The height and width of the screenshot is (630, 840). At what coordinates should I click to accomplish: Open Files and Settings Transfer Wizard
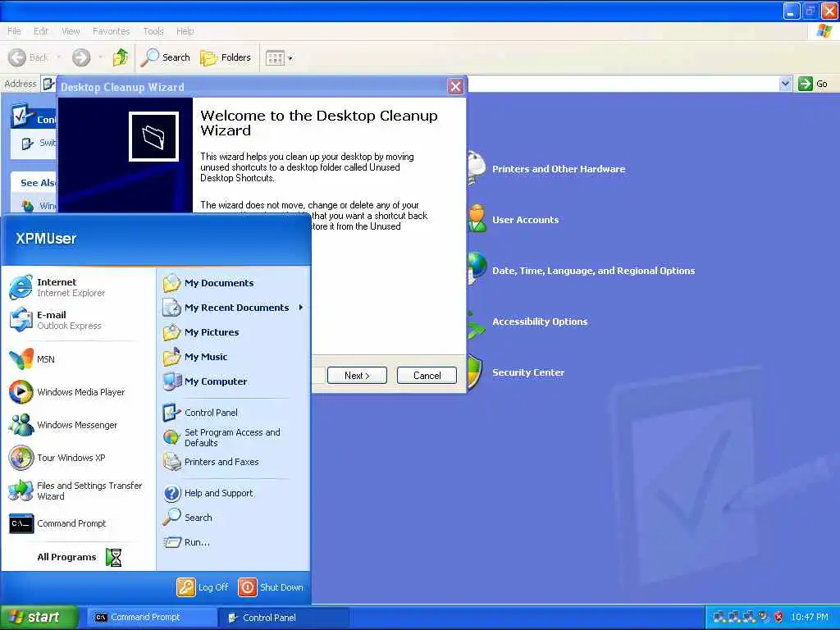75,491
